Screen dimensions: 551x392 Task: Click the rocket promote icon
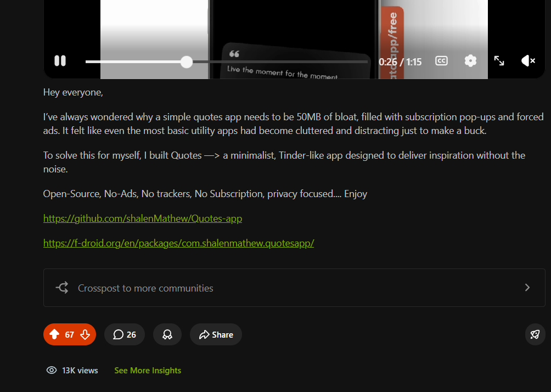coord(535,334)
